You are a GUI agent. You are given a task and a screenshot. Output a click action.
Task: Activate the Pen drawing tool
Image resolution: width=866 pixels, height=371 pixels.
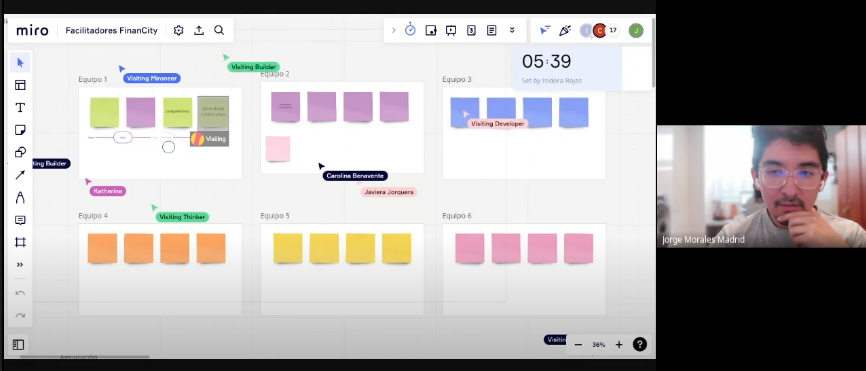click(20, 198)
